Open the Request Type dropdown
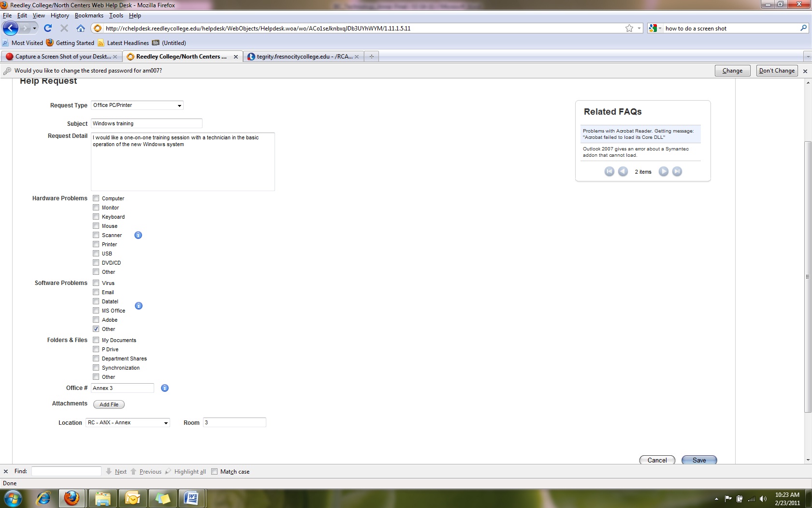The image size is (812, 508). pyautogui.click(x=137, y=105)
